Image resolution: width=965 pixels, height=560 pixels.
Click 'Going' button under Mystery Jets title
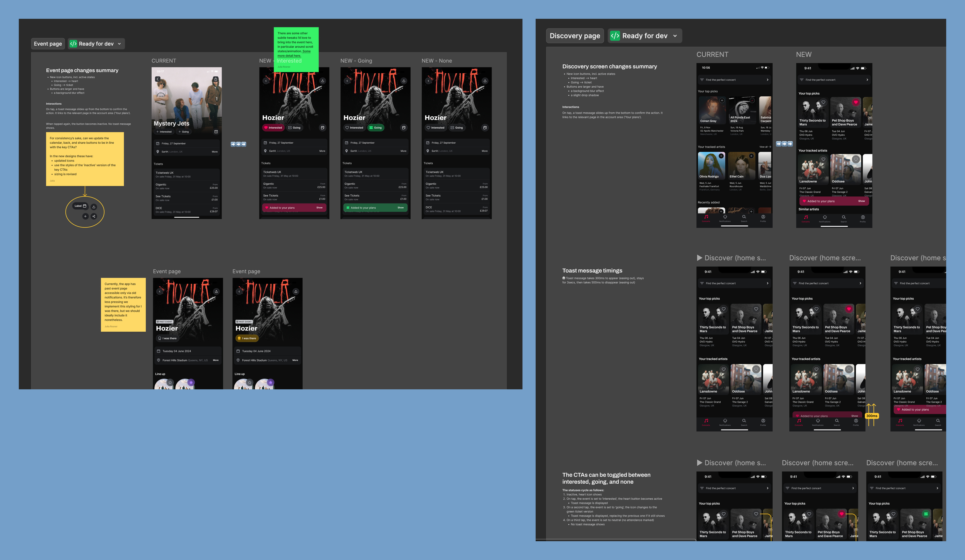click(x=183, y=132)
